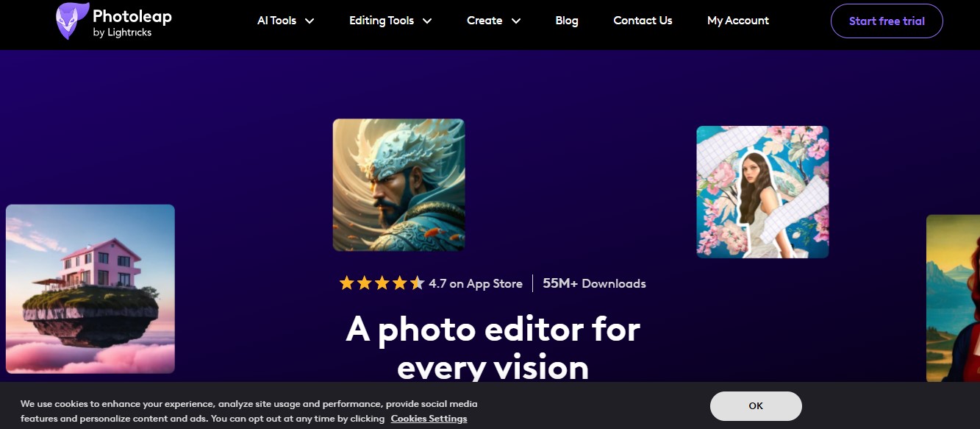Open the Contact Us page
Image resolution: width=980 pixels, height=429 pixels.
click(x=643, y=21)
